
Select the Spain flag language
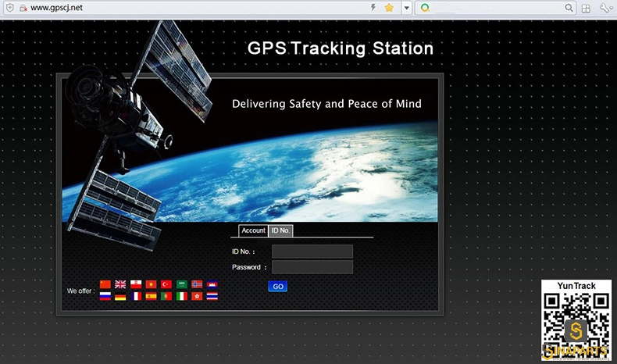pyautogui.click(x=151, y=296)
